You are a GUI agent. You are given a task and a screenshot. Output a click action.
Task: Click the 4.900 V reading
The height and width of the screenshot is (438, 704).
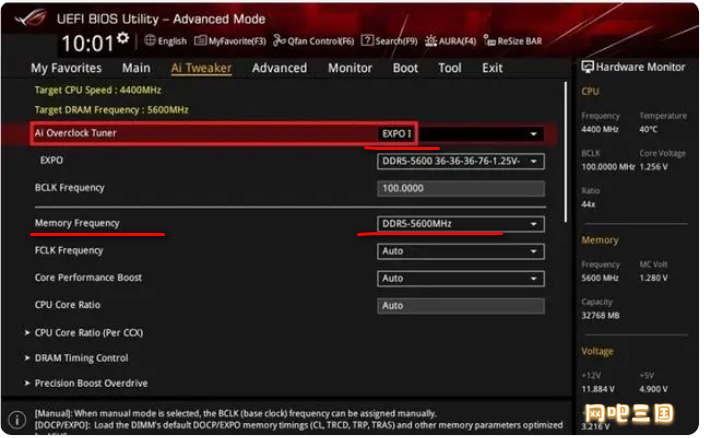pos(653,389)
